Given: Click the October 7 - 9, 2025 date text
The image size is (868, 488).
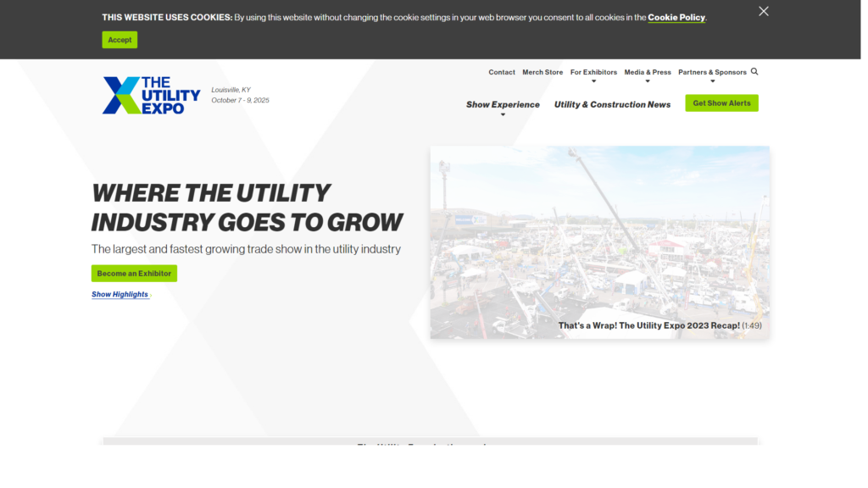Looking at the screenshot, I should [x=242, y=102].
